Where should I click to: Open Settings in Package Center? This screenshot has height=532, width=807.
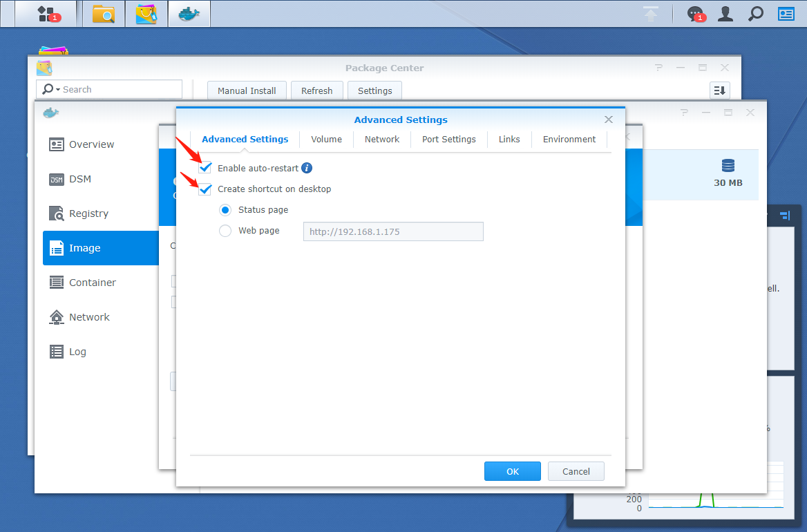coord(374,91)
